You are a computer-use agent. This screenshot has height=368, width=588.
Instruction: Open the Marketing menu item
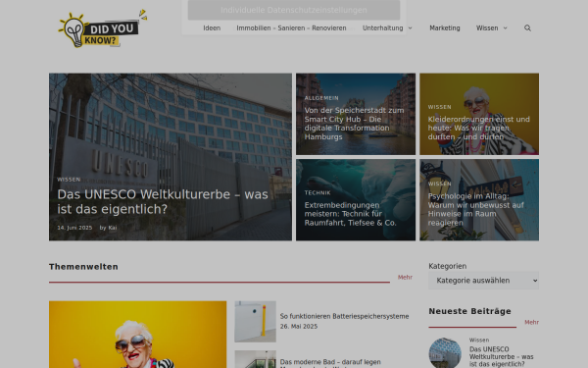(445, 28)
